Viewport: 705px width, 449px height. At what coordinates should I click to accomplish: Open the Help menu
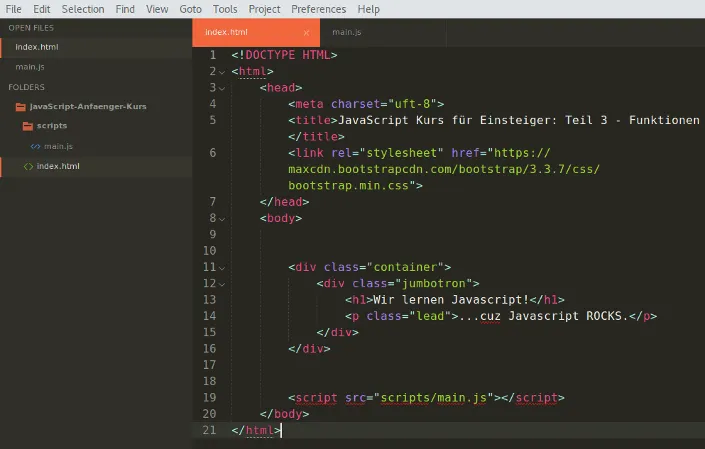point(369,9)
